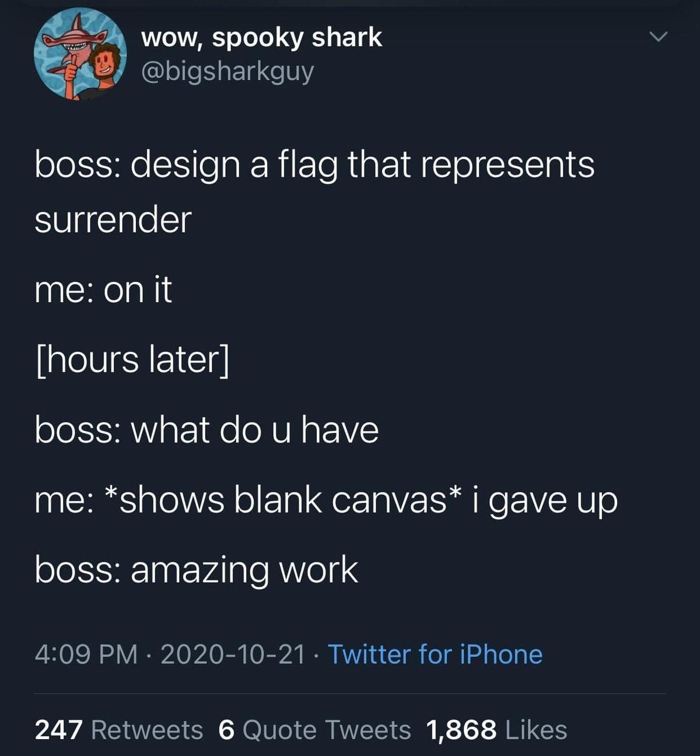Select the 'me: on it' line
Viewport: 700px width, 756px height.
point(103,289)
